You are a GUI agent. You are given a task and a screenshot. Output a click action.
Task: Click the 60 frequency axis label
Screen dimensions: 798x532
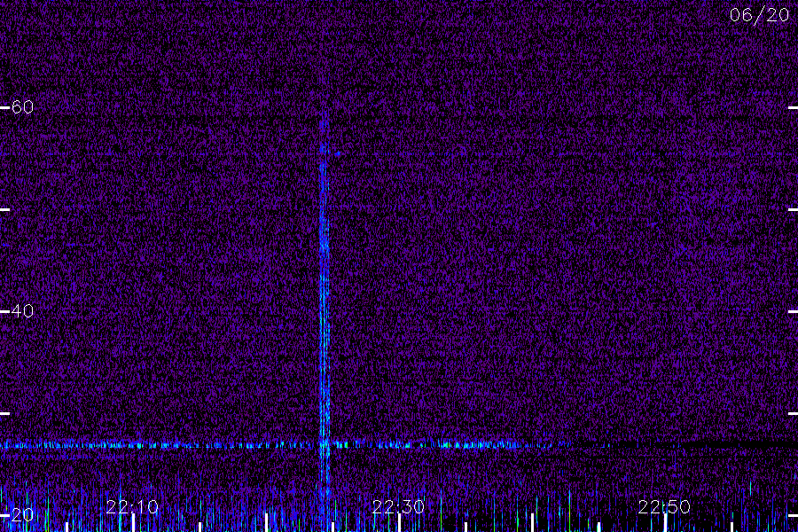pos(22,107)
